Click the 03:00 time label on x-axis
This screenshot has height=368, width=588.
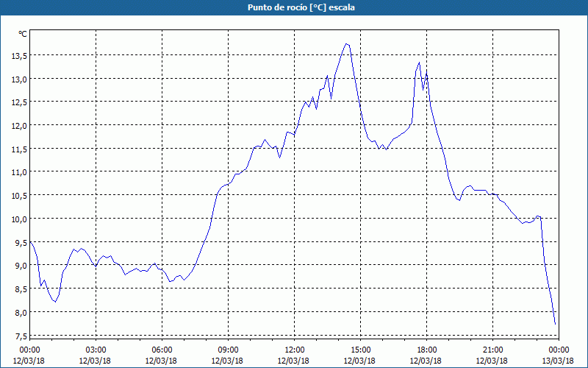96,350
